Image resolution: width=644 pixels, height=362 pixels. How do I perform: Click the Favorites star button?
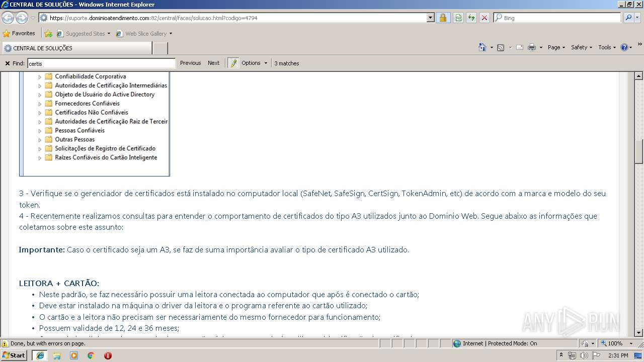point(19,33)
